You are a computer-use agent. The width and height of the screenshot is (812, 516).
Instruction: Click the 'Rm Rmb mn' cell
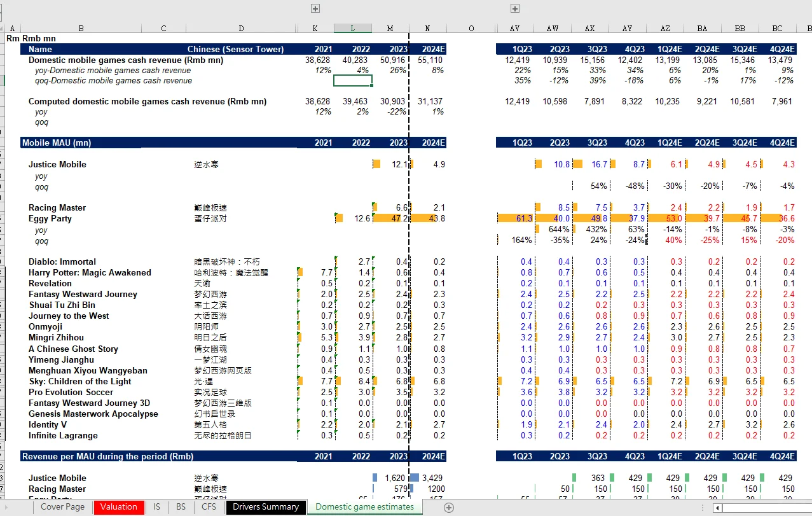[x=31, y=39]
